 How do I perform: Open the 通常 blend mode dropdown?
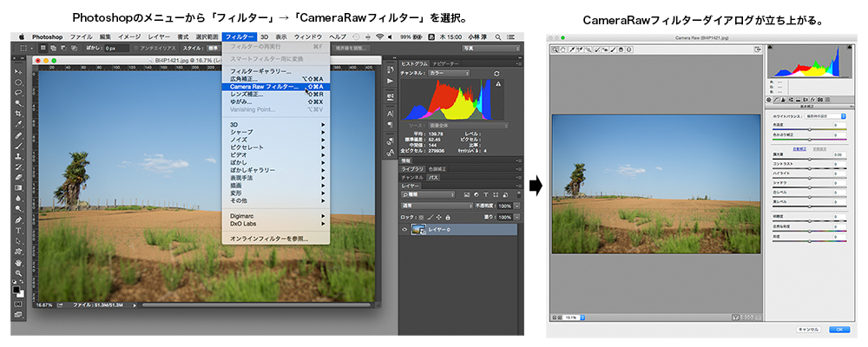pyautogui.click(x=437, y=206)
